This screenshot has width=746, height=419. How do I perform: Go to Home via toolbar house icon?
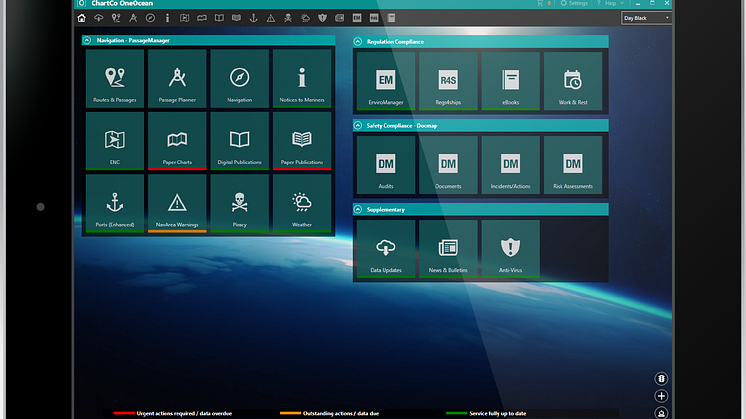[81, 18]
